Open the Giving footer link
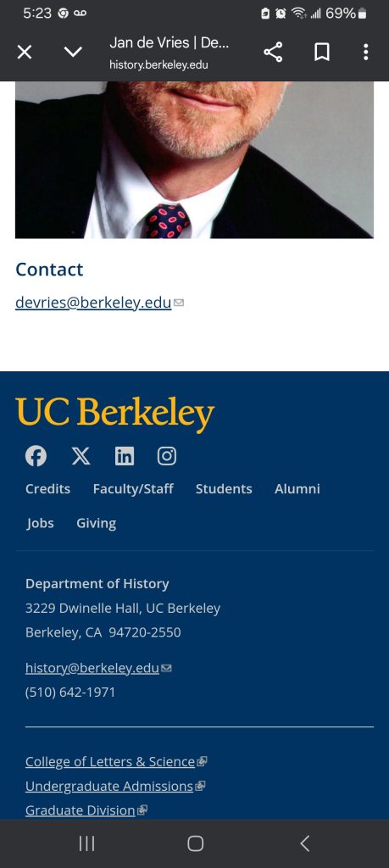Viewport: 389px width, 868px height. pos(97,523)
